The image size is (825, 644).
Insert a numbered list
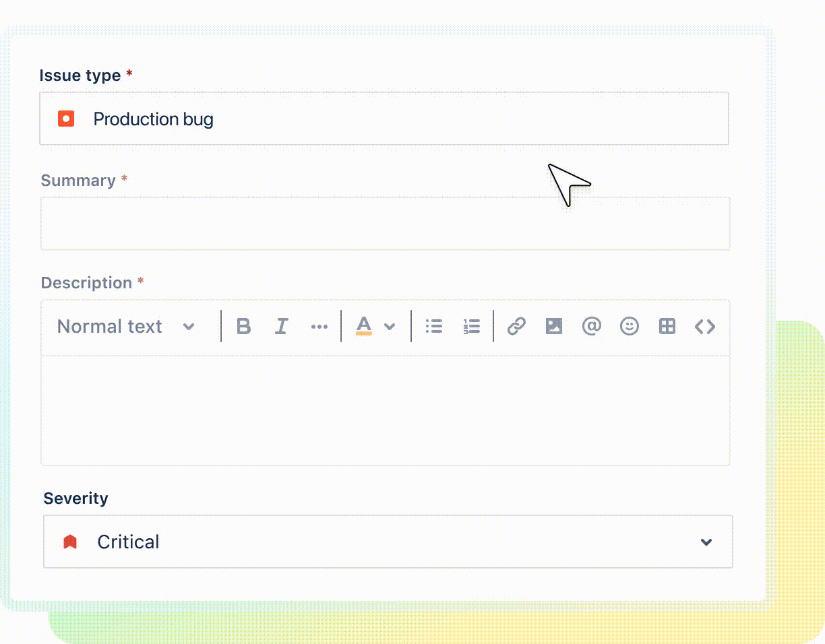click(x=472, y=327)
